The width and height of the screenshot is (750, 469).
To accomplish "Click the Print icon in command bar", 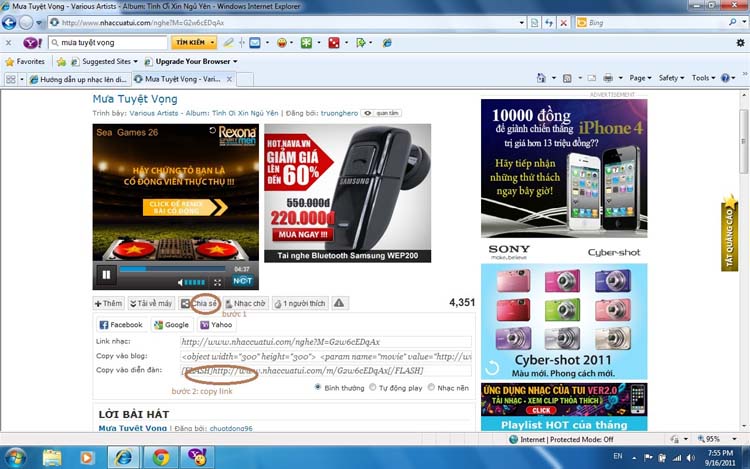I will [608, 78].
